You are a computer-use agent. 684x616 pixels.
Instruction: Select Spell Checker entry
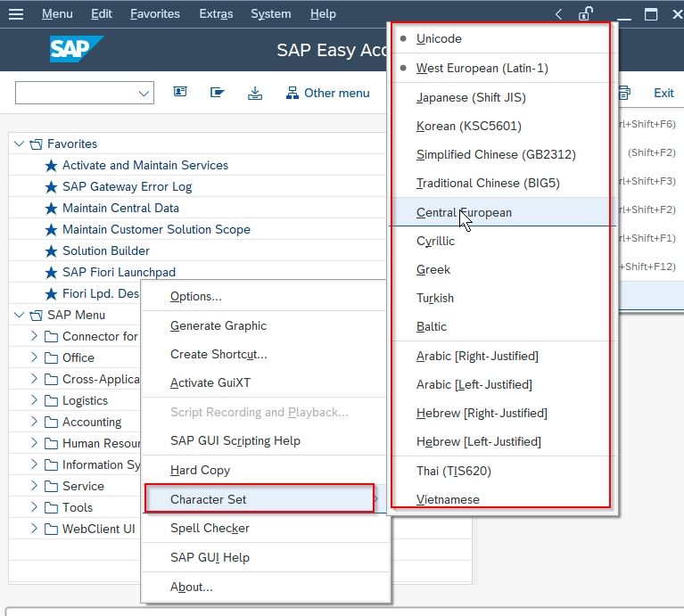click(x=265, y=528)
